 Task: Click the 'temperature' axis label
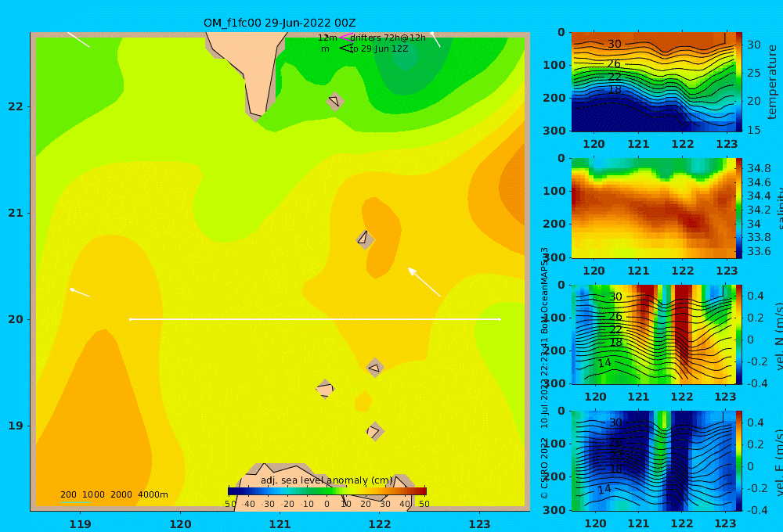772,82
